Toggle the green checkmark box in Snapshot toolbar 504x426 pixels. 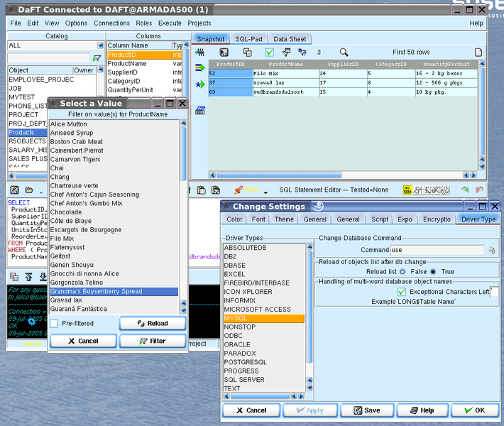tap(269, 52)
